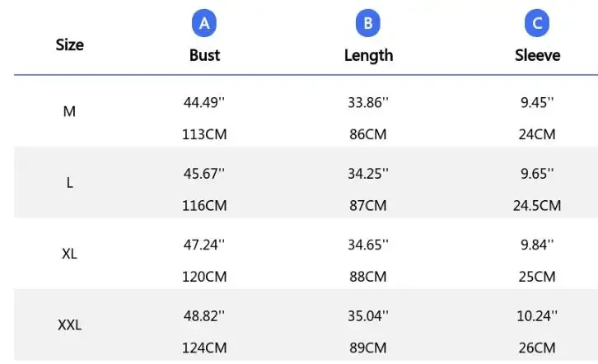Click the Size column header
This screenshot has height=364, width=598.
(x=69, y=44)
